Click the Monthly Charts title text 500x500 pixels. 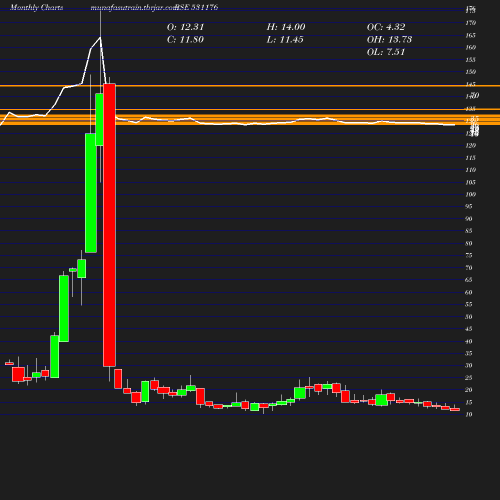(37, 7)
